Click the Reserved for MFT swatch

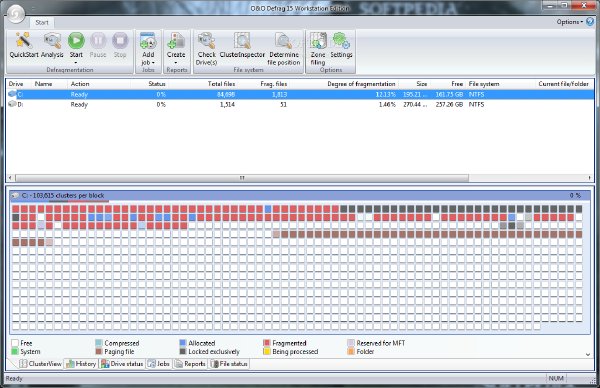click(x=351, y=343)
